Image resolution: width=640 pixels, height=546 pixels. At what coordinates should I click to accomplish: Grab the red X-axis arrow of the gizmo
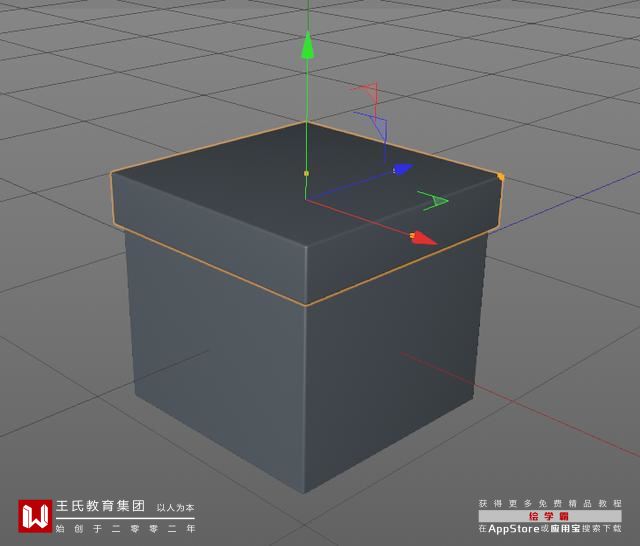[x=424, y=239]
